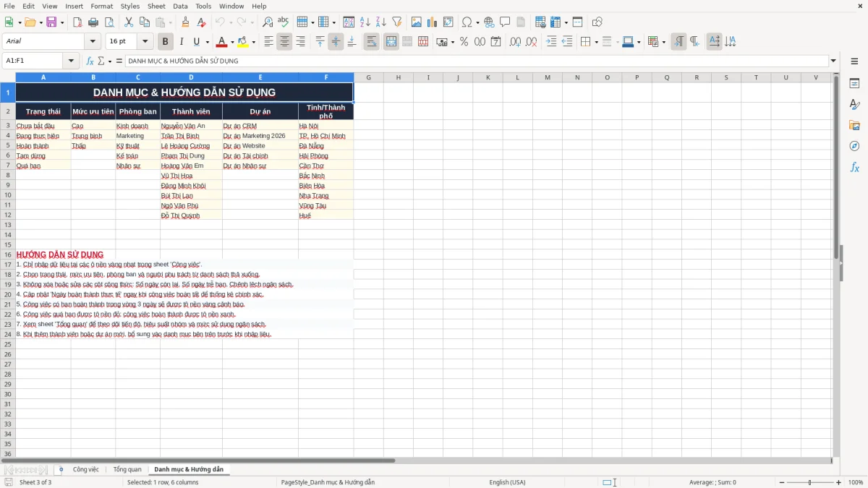
Task: Click English (USA) language status
Action: click(x=507, y=482)
